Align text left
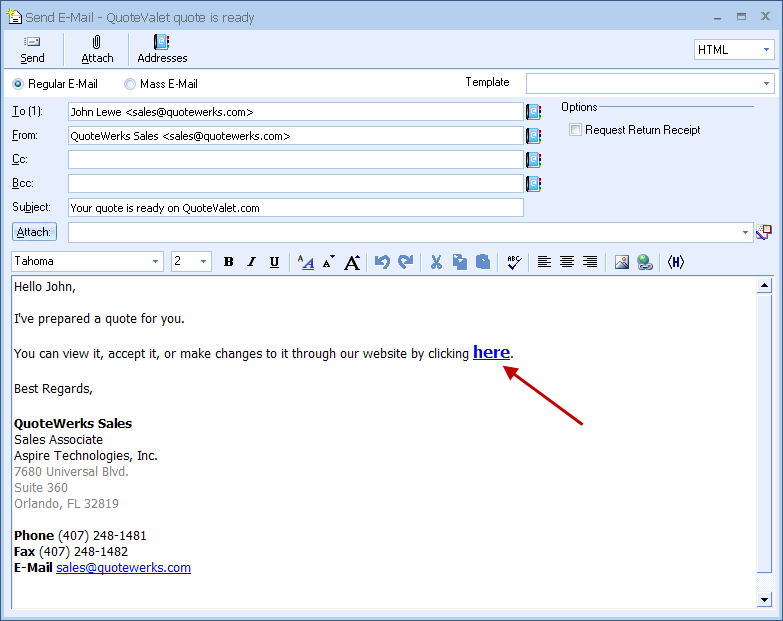 (x=544, y=262)
